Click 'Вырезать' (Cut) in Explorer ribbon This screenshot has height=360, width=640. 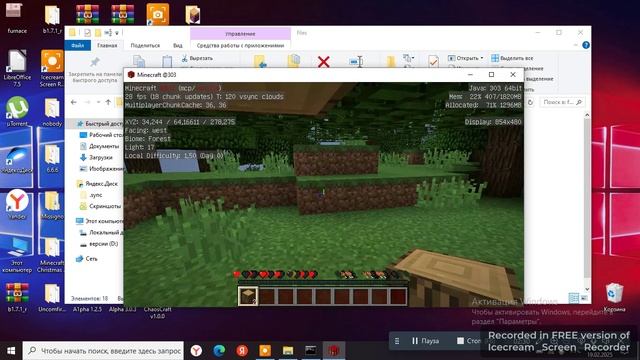click(197, 58)
